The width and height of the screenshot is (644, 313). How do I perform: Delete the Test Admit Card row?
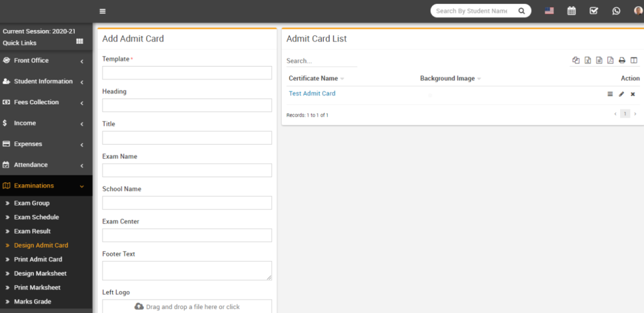[633, 94]
